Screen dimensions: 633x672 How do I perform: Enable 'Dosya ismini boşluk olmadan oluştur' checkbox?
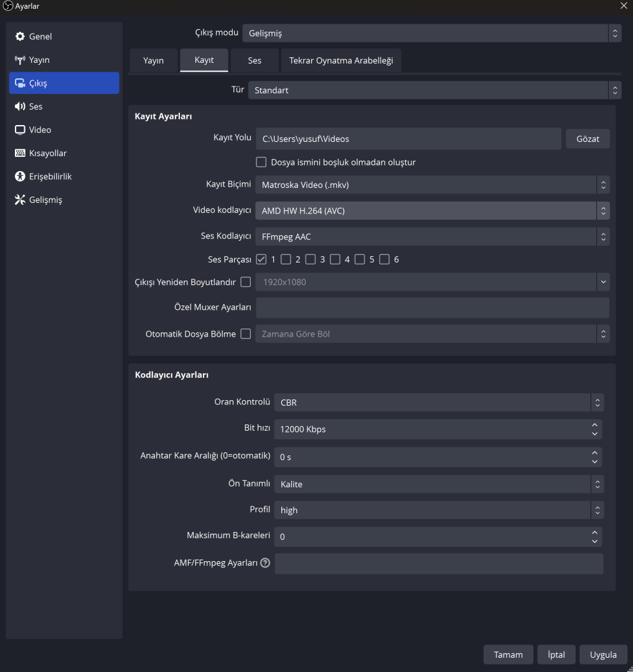click(x=261, y=162)
